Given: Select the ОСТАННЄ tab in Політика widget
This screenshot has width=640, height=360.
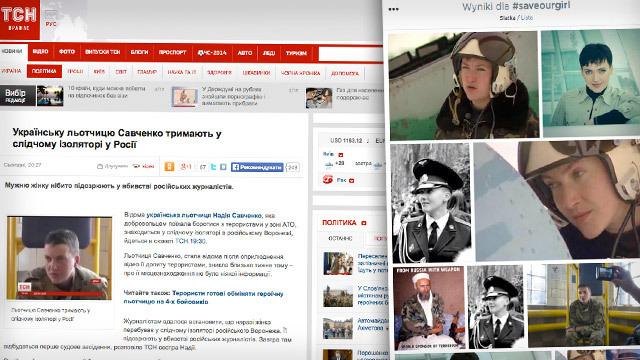Looking at the screenshot, I should tap(340, 238).
